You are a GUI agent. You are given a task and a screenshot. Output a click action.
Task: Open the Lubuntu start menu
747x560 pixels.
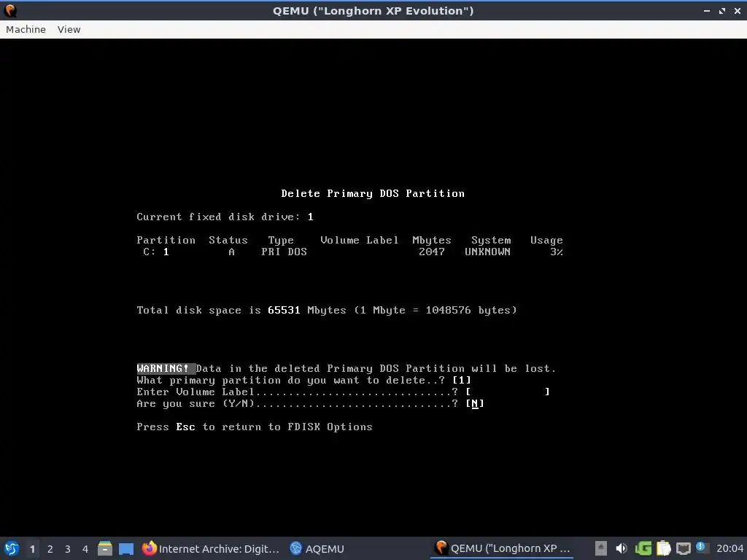(12, 548)
